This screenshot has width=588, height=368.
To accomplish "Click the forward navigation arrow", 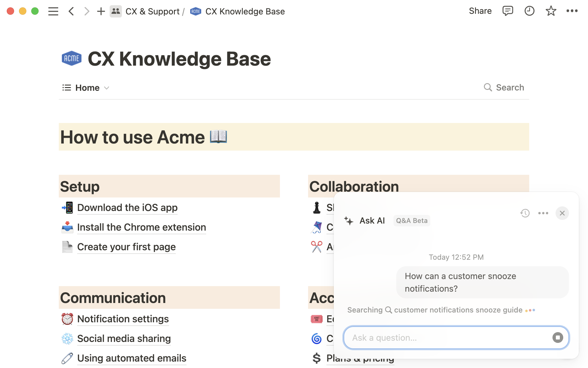I will [87, 11].
